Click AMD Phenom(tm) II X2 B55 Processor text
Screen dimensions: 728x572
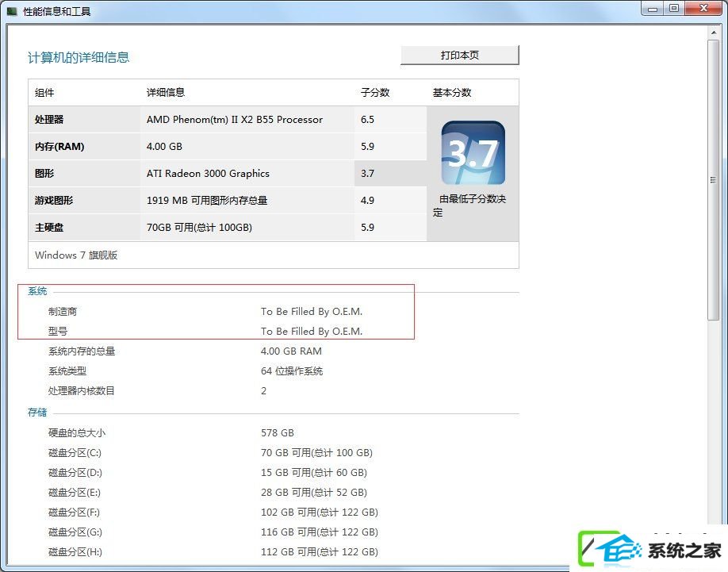coord(235,119)
